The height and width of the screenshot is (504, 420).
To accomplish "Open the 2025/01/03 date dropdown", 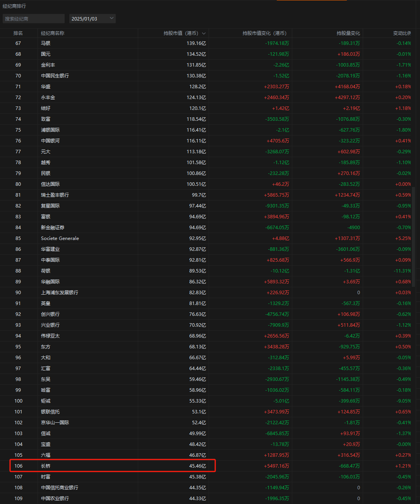I will (93, 19).
